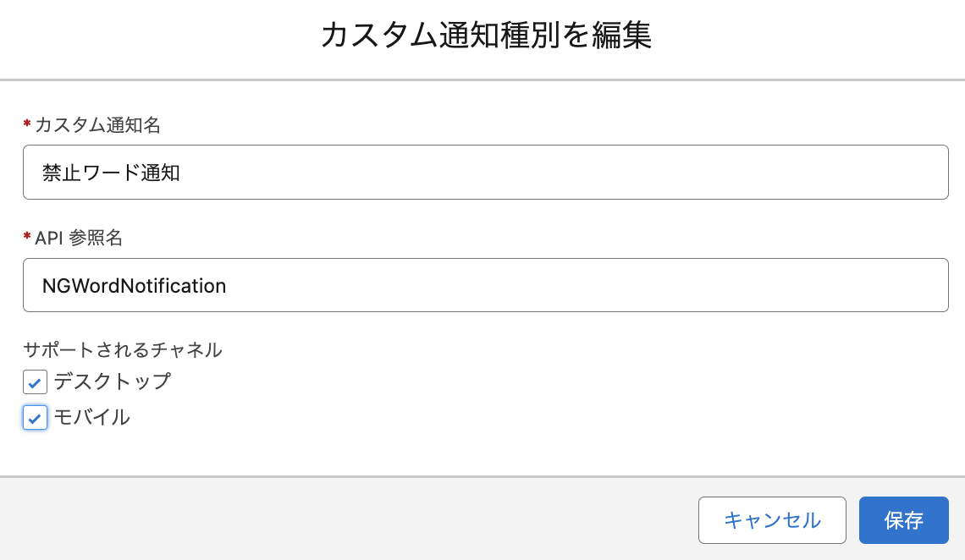The height and width of the screenshot is (560, 965).
Task: Click the checkmark inside the モバイル checkbox
Action: 34,418
